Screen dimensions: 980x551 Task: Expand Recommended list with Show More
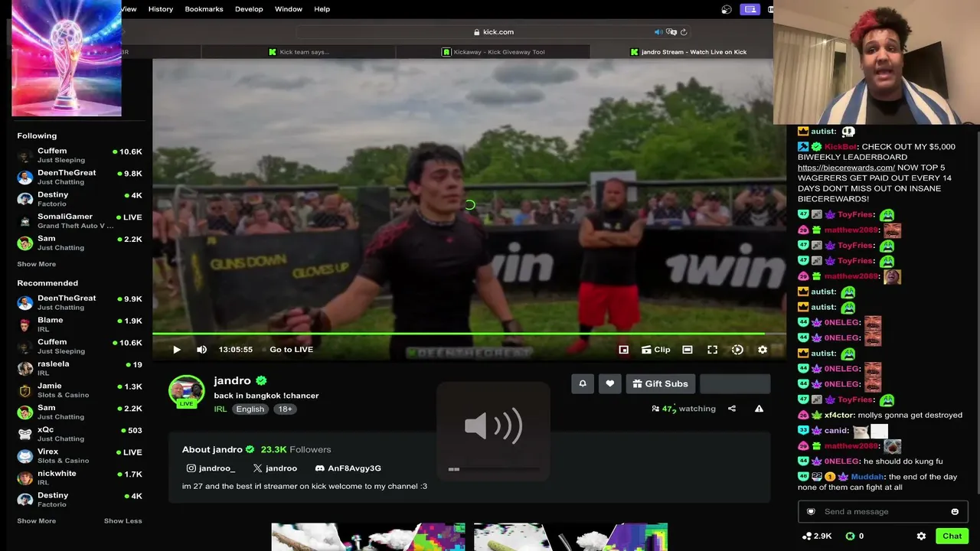(37, 521)
